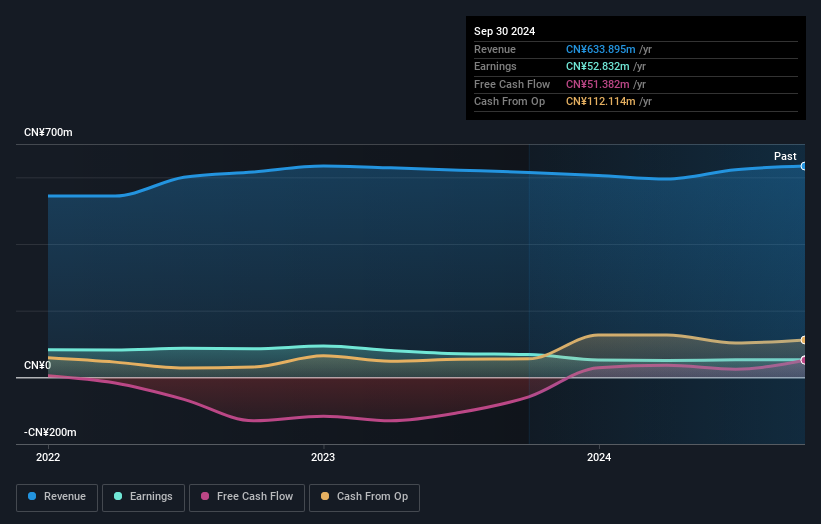The width and height of the screenshot is (821, 524).
Task: Click the Cash From Op endpoint marker
Action: point(804,340)
